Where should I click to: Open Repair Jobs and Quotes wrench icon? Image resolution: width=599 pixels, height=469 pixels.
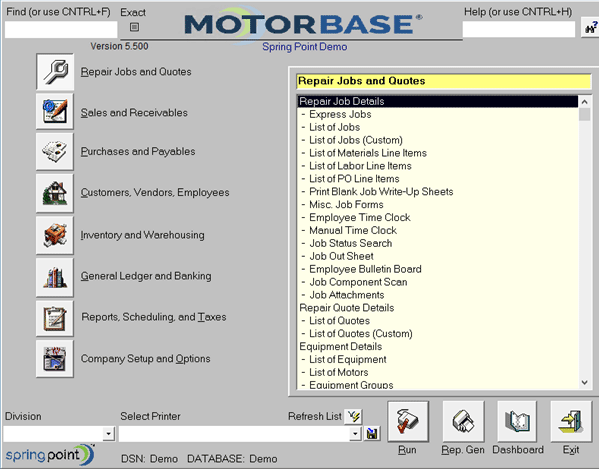(x=55, y=72)
